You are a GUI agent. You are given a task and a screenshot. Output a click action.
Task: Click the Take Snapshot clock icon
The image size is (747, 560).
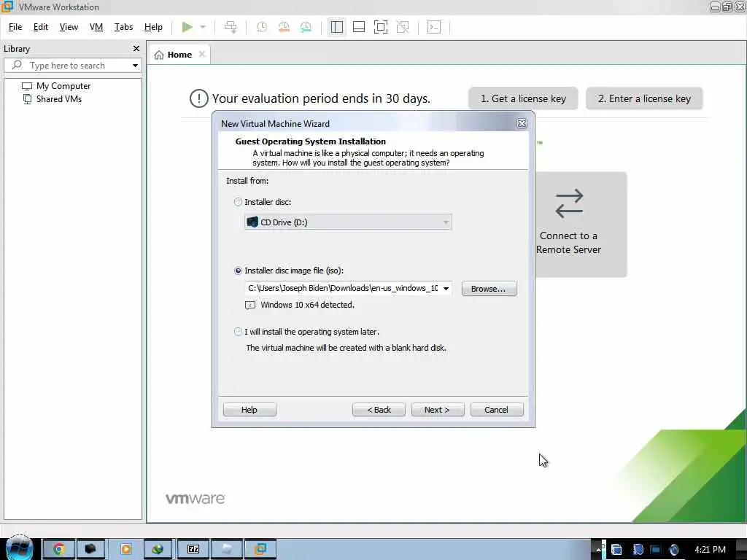click(x=262, y=27)
